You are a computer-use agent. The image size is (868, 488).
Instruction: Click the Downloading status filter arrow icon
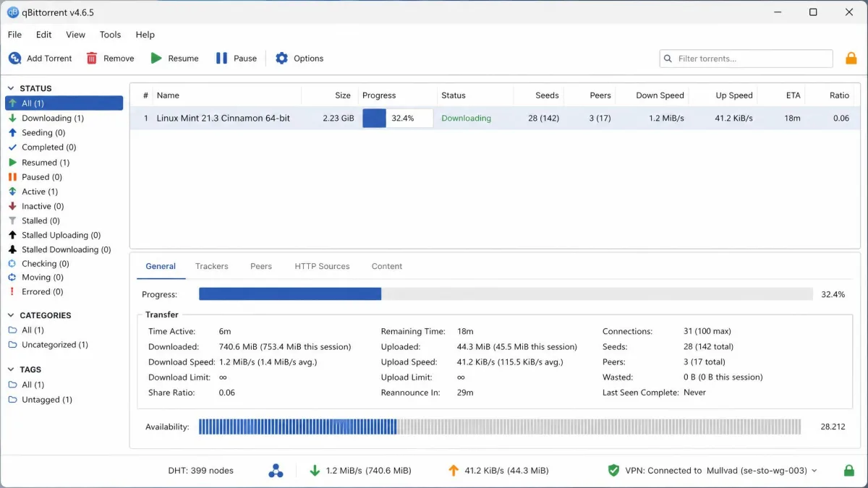point(12,119)
